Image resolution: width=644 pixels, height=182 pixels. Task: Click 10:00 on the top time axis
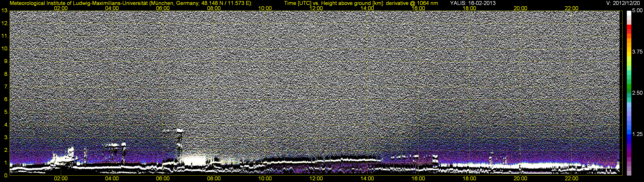click(x=265, y=8)
